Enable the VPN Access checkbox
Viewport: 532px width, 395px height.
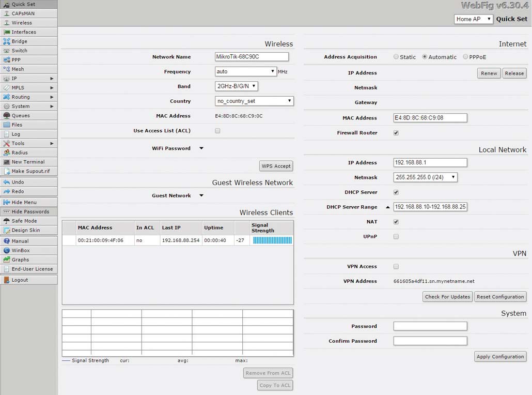(x=396, y=266)
